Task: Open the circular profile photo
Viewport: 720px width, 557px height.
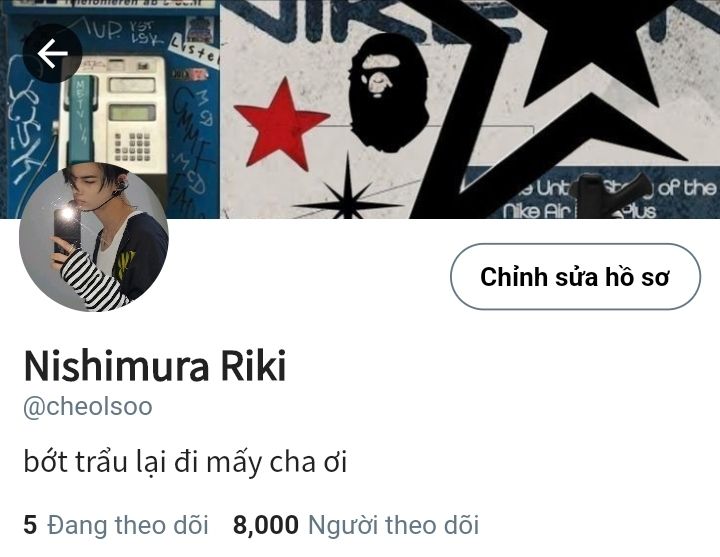Action: pyautogui.click(x=94, y=237)
